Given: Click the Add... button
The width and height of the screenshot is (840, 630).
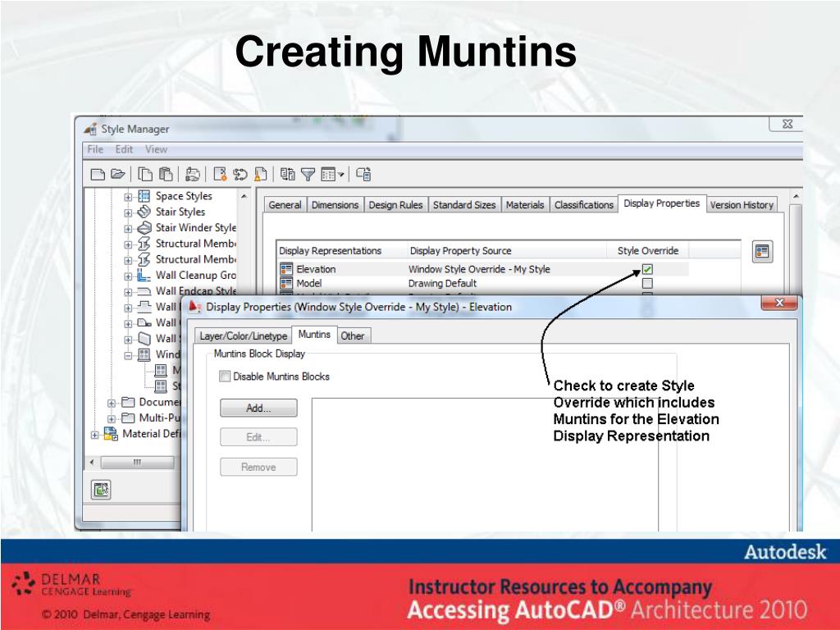Looking at the screenshot, I should [258, 408].
